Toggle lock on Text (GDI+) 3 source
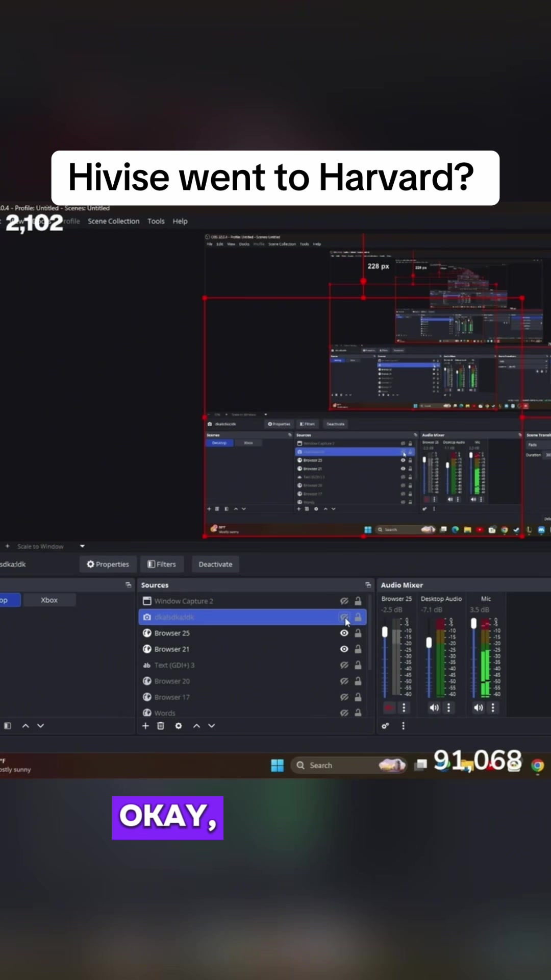Viewport: 551px width, 980px height. 358,665
